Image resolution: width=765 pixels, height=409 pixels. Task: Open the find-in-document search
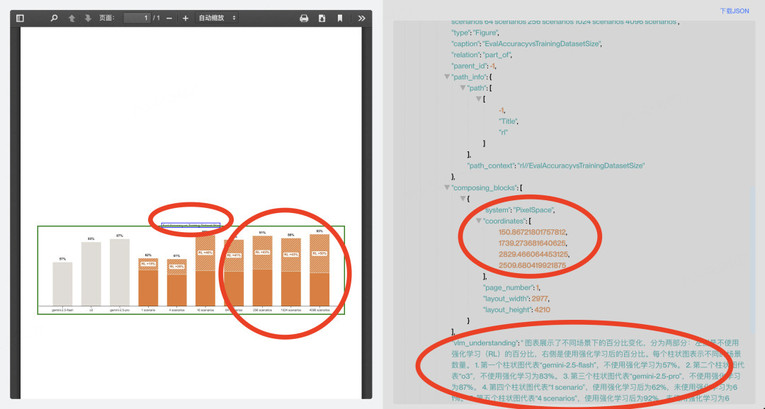click(x=54, y=18)
